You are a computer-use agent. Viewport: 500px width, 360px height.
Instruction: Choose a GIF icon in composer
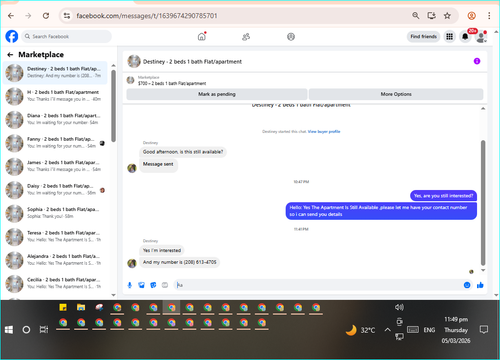pyautogui.click(x=165, y=285)
